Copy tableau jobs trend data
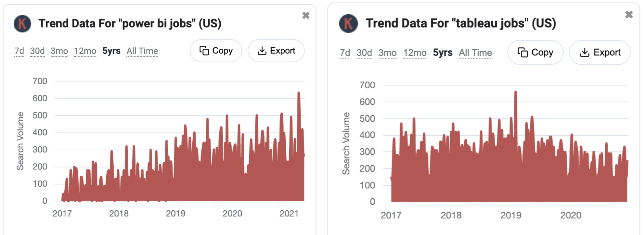This screenshot has height=235, width=644. point(535,52)
